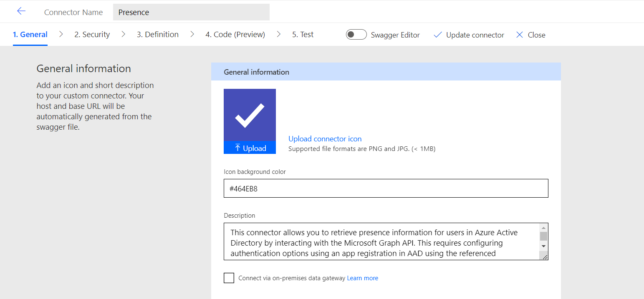
Task: Open the Learn more link
Action: (362, 278)
